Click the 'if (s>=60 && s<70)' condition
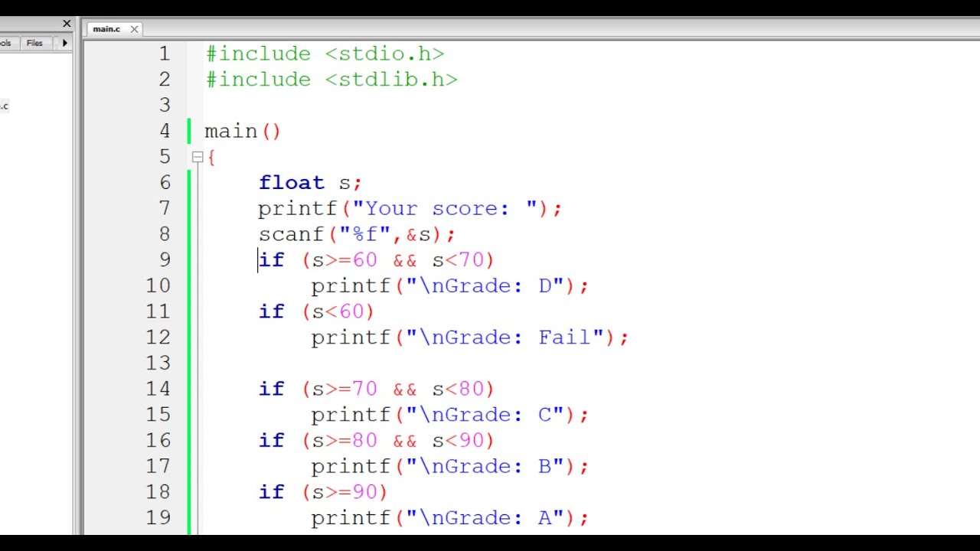980x551 pixels. click(377, 260)
